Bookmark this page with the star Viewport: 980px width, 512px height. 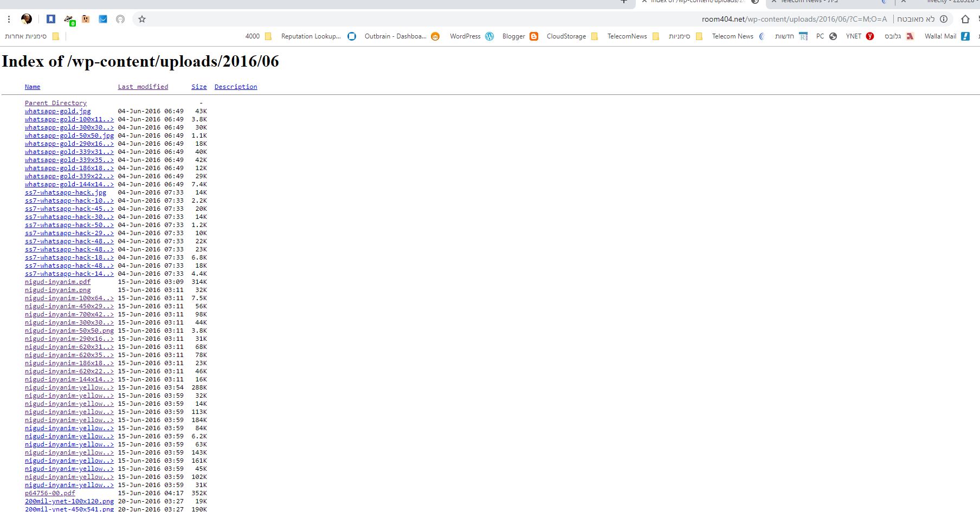tap(142, 19)
